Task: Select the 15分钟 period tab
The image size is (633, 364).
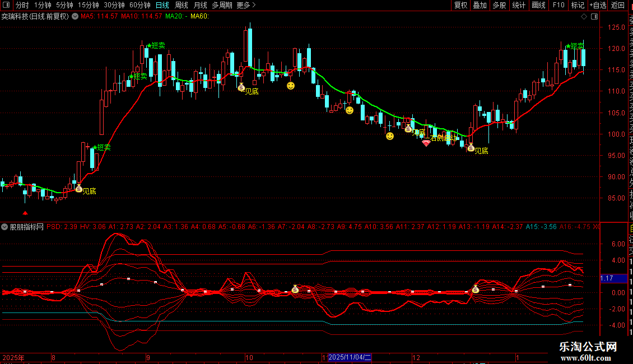Action: coord(88,5)
